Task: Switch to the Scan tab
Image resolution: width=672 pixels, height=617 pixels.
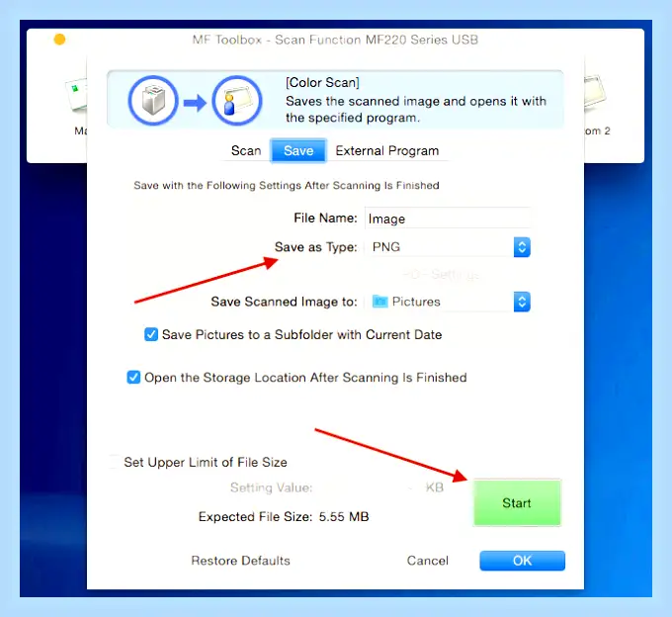Action: click(x=246, y=150)
